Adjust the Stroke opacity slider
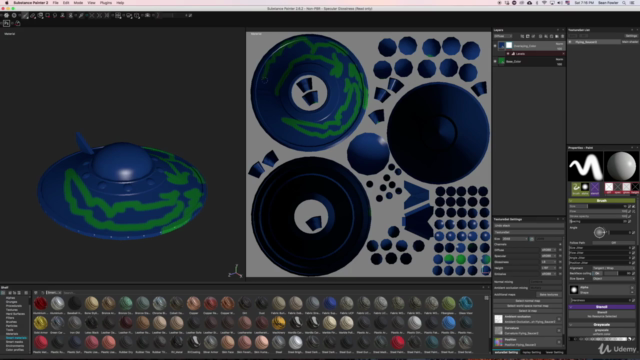This screenshot has height=360, width=640. [598, 216]
